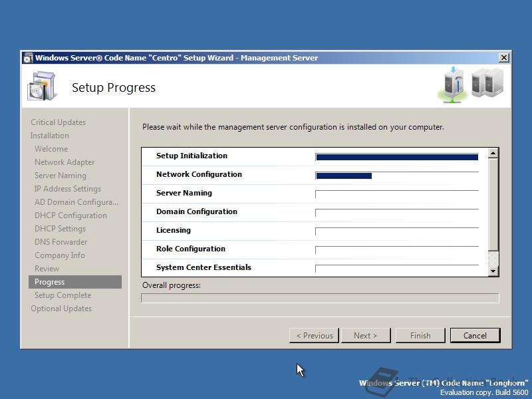Click the scroll up arrow of task list
The image size is (532, 399).
click(x=493, y=153)
